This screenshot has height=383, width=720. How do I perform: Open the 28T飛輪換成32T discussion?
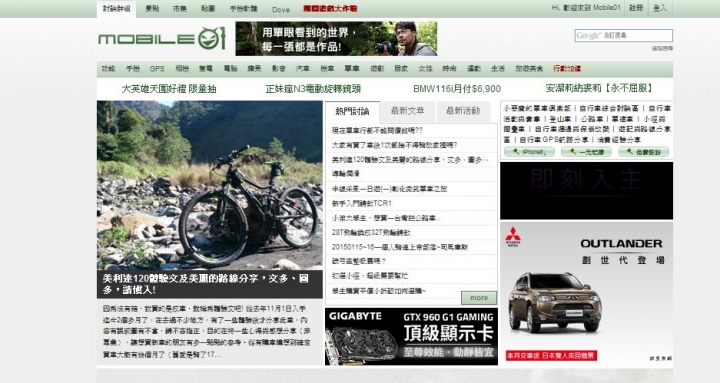coord(371,232)
